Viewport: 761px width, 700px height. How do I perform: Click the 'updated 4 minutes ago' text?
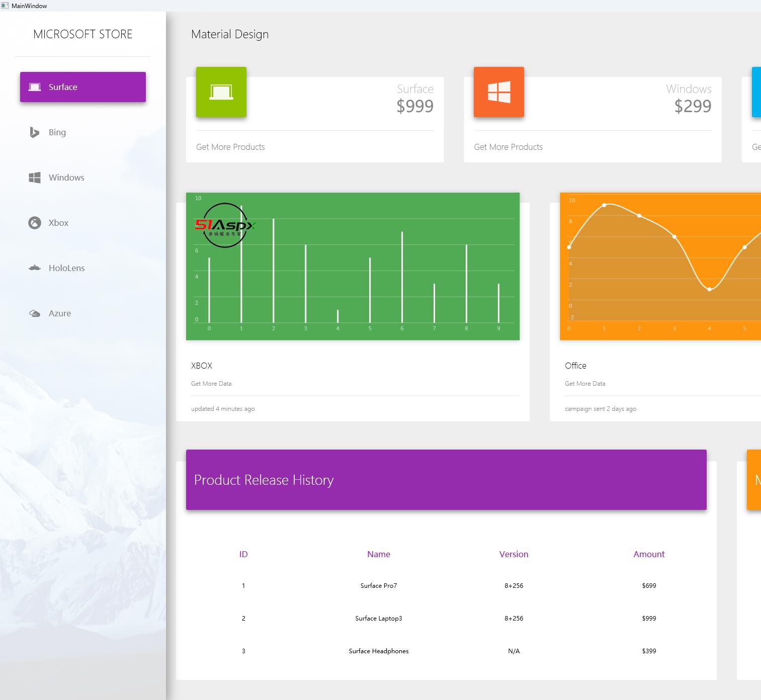point(223,409)
